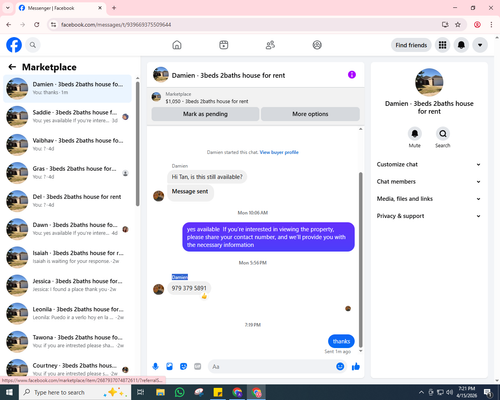Bookmark this page star icon

pos(458,25)
